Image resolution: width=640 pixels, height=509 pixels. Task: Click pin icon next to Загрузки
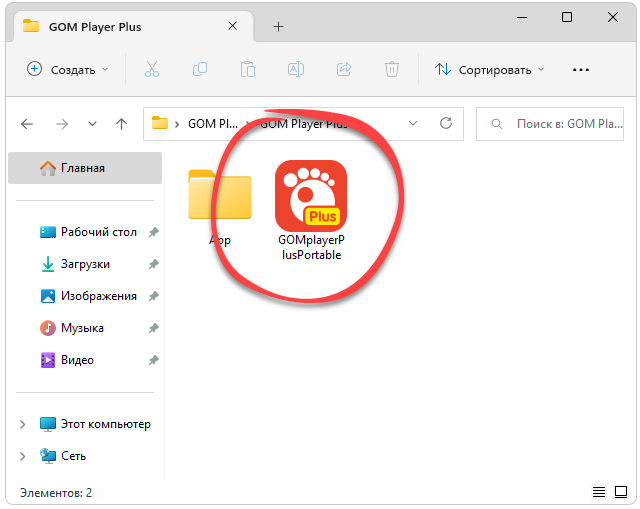click(x=153, y=265)
